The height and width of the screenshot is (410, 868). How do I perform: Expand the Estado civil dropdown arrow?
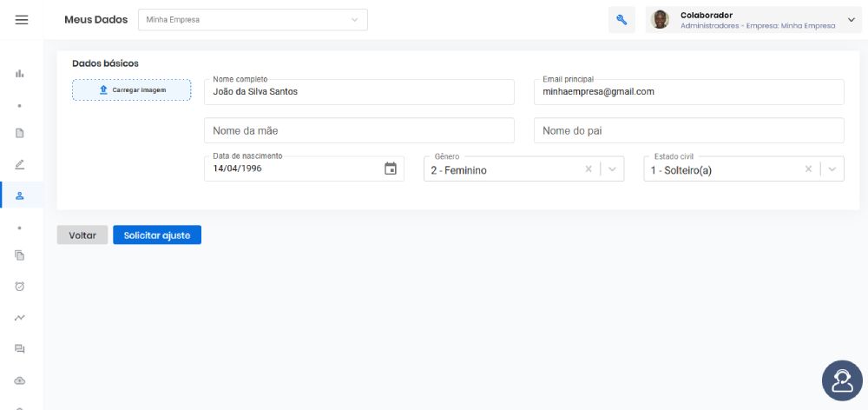(x=832, y=169)
